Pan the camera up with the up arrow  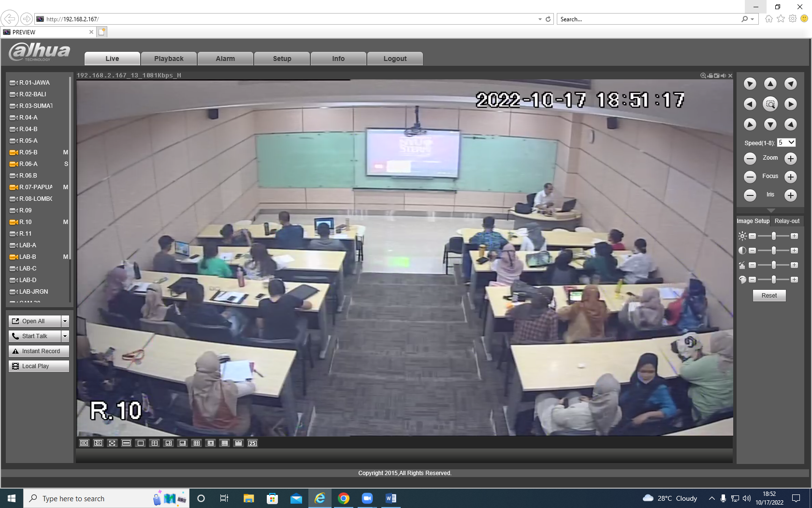tap(770, 84)
